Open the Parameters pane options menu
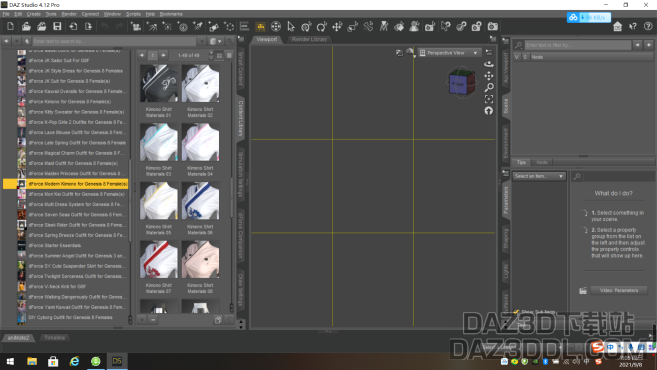657x370 pixels. (x=506, y=173)
